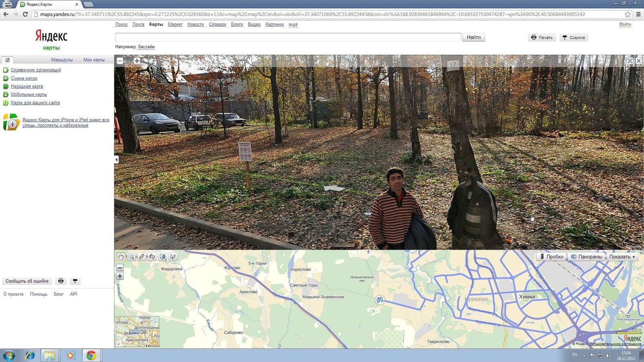This screenshot has width=644, height=362.
Task: Zoom in the lower map
Action: (120, 276)
